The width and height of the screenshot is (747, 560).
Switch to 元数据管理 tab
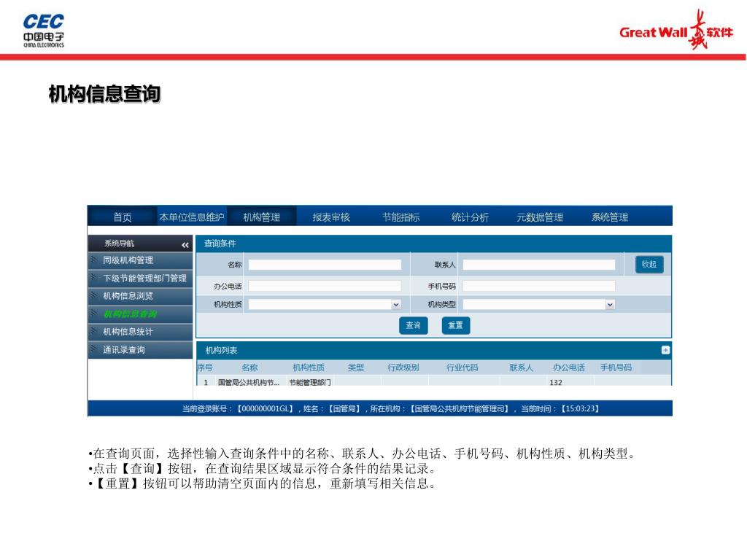coord(540,217)
